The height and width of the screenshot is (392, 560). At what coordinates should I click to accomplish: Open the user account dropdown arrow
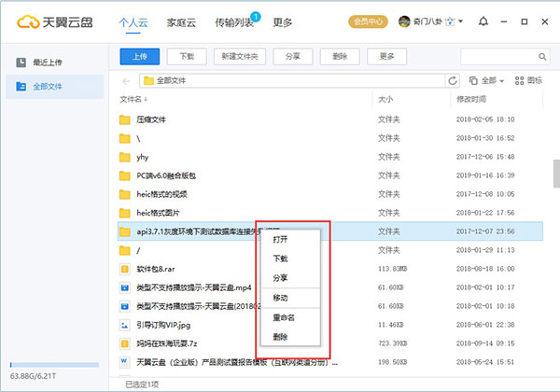click(461, 21)
